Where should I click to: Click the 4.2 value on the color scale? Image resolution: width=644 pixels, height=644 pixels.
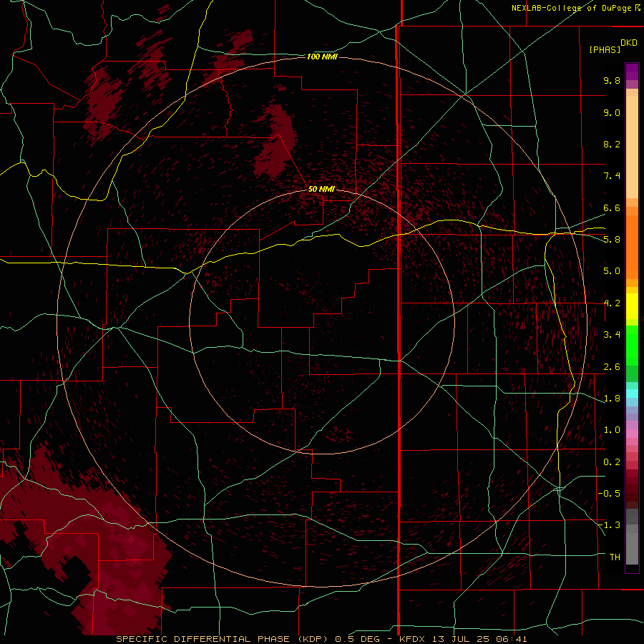[x=612, y=303]
